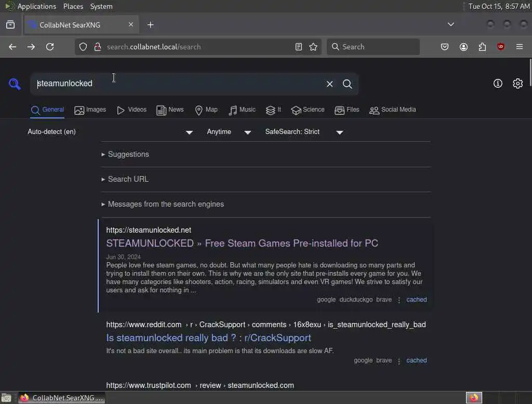
Task: Click the Firefox workspace switcher thumbnail
Action: pyautogui.click(x=474, y=398)
